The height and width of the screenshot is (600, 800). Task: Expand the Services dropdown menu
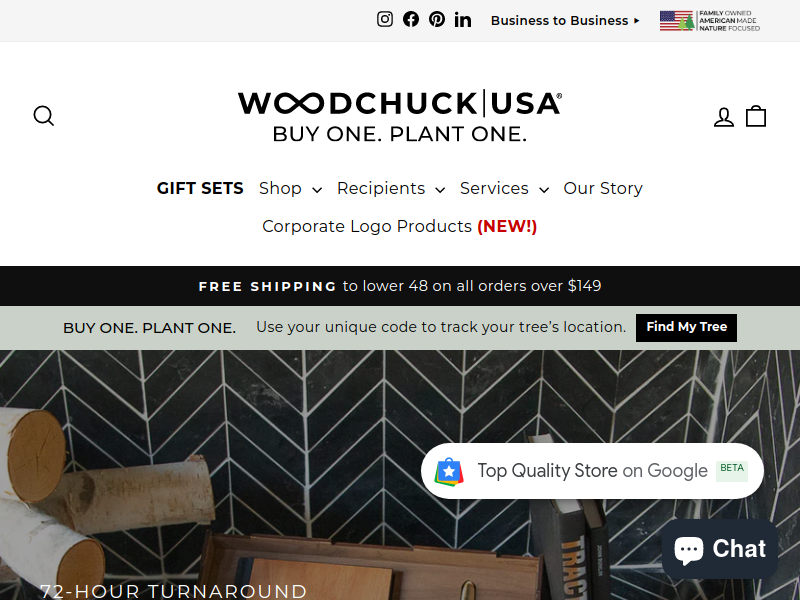tap(505, 188)
